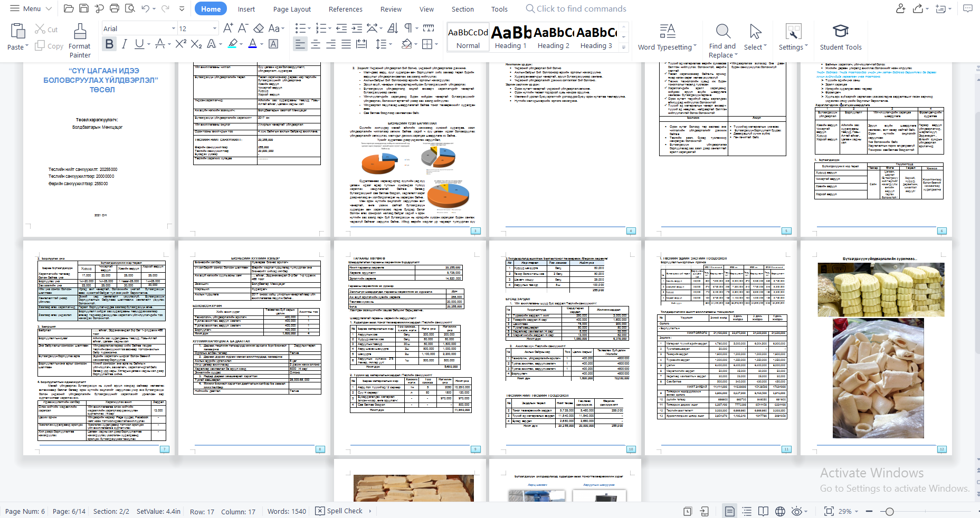Click the highlight color marker
The width and height of the screenshot is (980, 518).
pos(233,44)
